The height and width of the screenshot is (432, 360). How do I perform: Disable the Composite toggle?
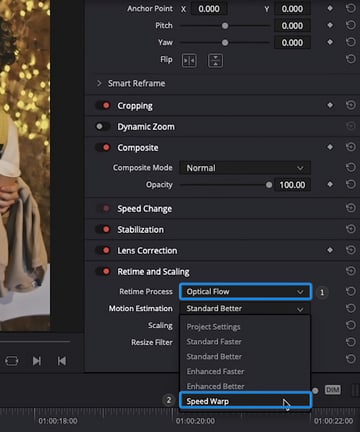[x=103, y=147]
